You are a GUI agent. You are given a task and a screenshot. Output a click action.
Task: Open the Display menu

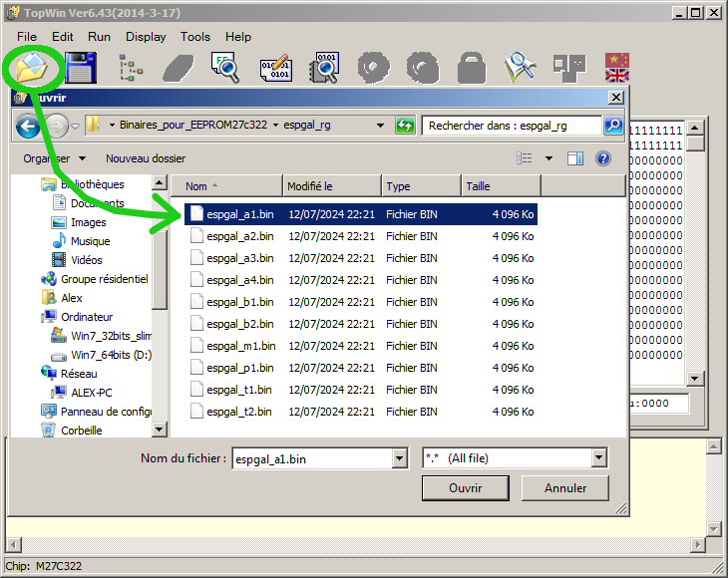[x=146, y=36]
